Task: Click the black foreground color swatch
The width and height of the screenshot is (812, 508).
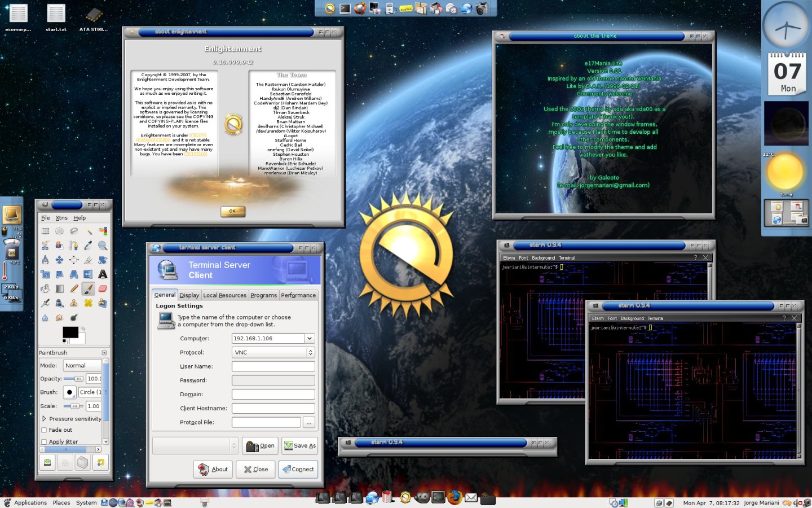Action: (x=70, y=332)
